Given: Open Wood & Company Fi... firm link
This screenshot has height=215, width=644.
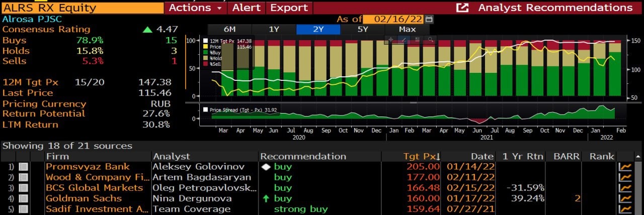Looking at the screenshot, I should click(x=98, y=177).
